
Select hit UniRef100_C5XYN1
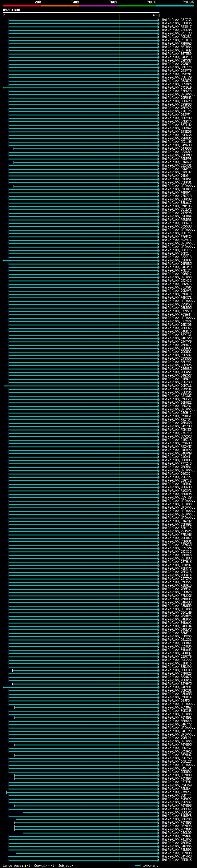(x=177, y=74)
